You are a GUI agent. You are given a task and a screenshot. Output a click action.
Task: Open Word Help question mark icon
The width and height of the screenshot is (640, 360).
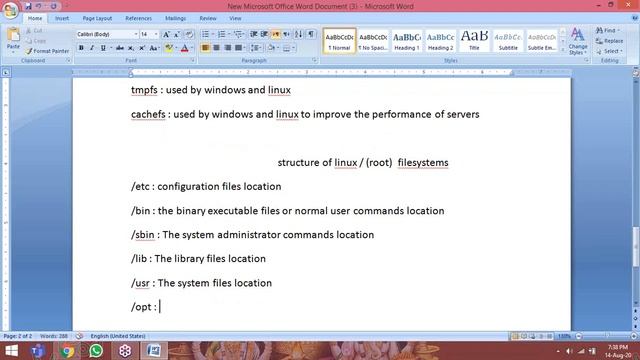(635, 18)
